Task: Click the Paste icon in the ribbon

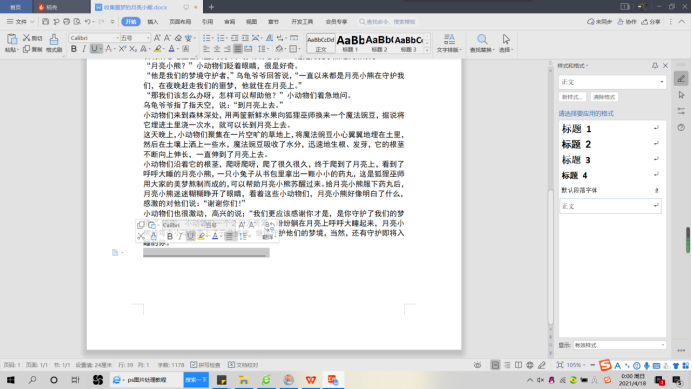Action: tap(11, 40)
